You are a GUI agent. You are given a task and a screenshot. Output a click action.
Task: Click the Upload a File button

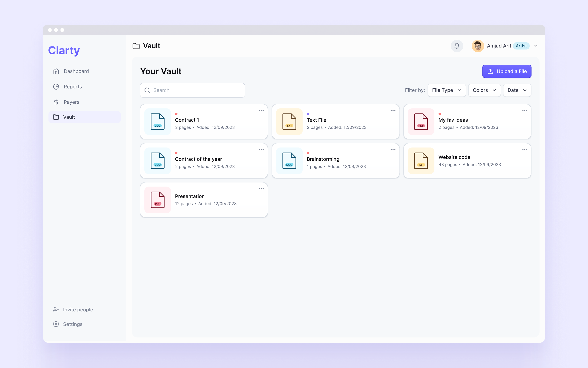pos(507,71)
